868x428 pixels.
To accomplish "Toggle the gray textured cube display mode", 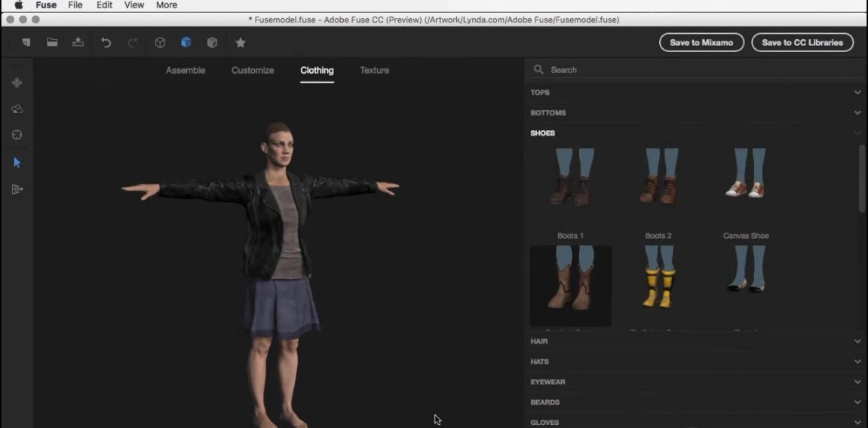I will 212,43.
